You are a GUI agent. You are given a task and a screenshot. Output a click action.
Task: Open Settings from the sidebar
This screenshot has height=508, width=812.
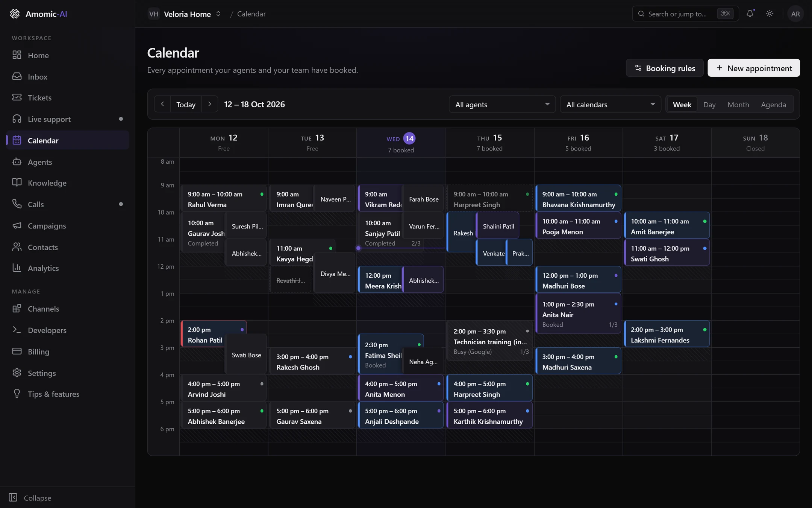tap(68, 373)
